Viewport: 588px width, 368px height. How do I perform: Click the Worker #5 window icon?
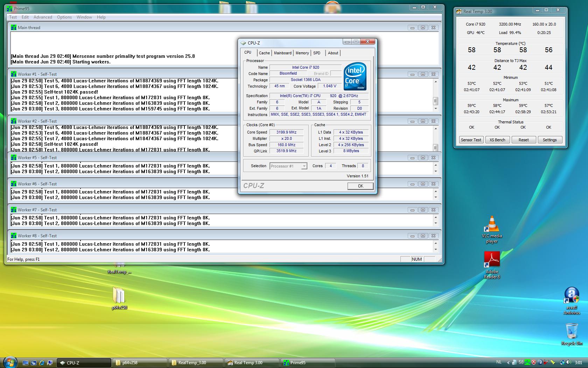click(14, 157)
